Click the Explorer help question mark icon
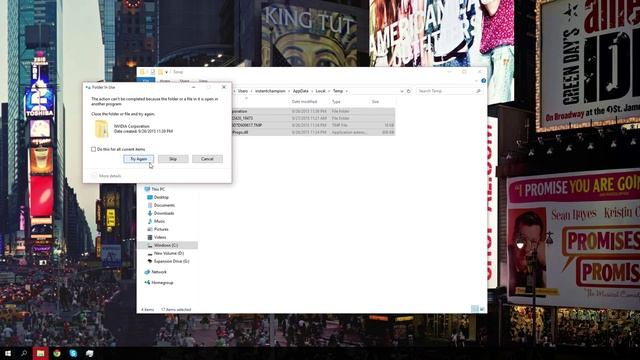The height and width of the screenshot is (360, 640). point(483,81)
